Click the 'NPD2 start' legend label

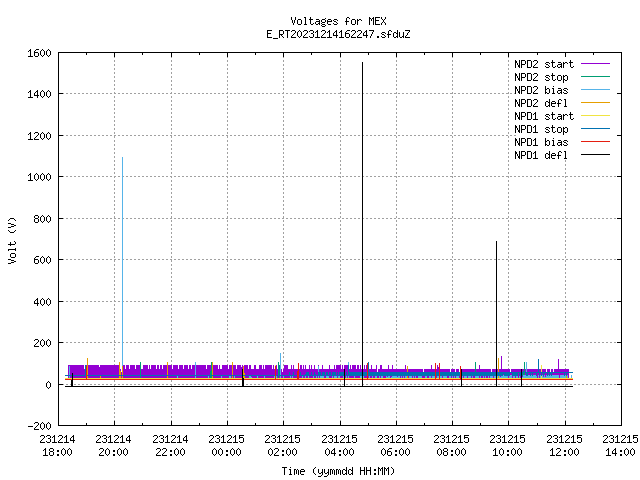(x=544, y=64)
